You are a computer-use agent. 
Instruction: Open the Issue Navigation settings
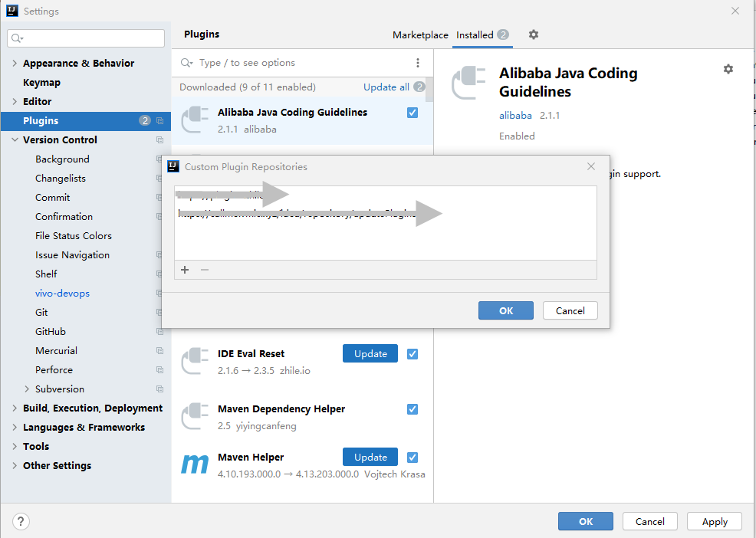coord(72,255)
